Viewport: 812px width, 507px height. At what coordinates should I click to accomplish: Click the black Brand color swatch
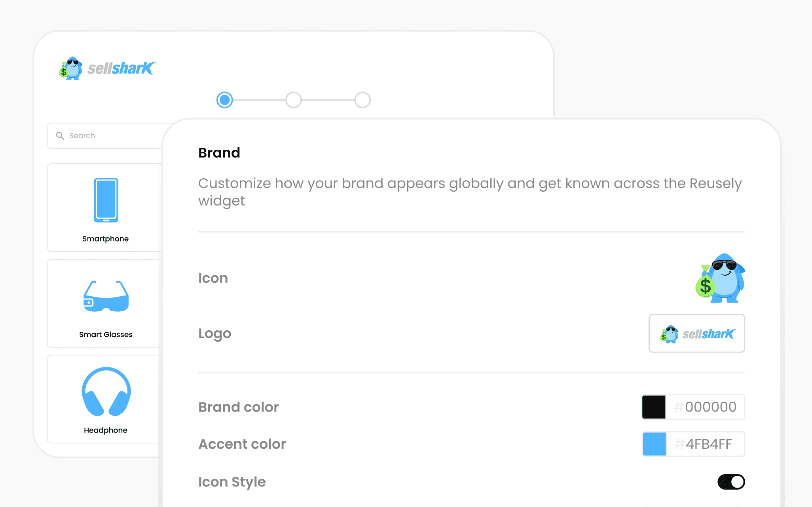tap(654, 407)
